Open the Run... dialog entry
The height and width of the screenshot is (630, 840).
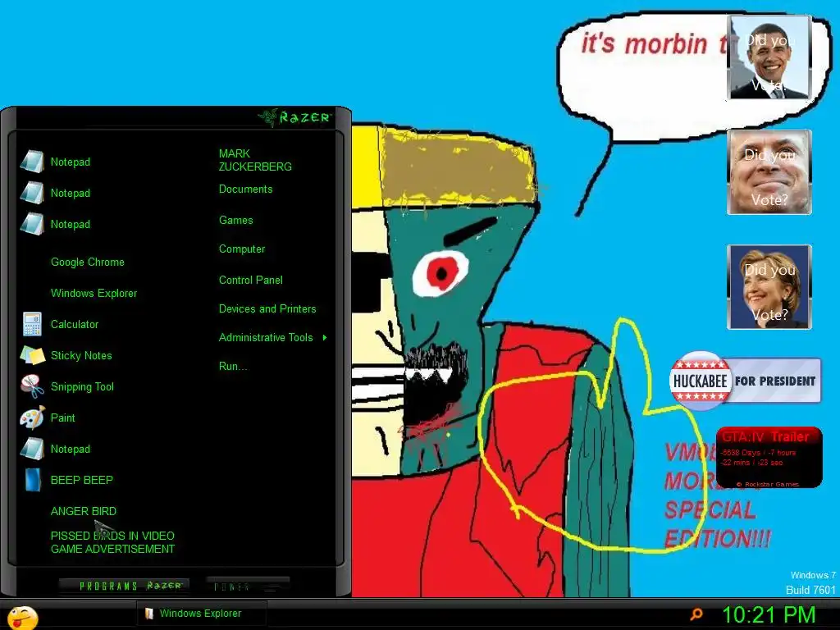232,367
